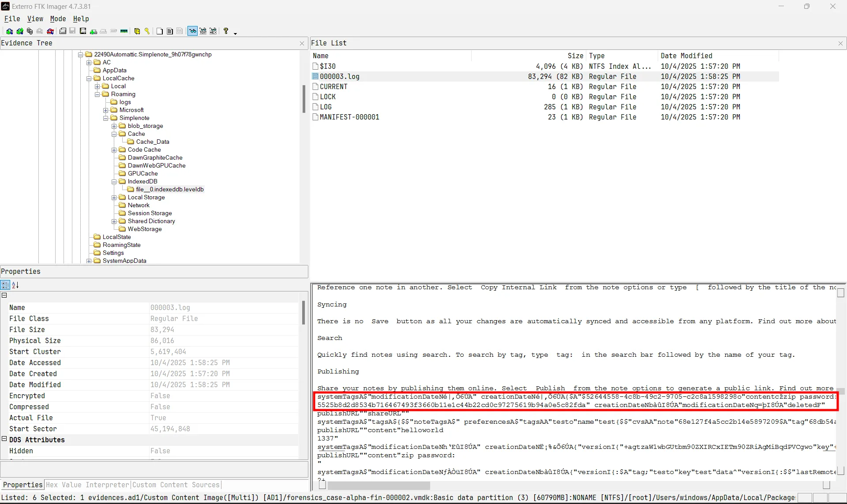Click the Remove All Evidence Items icon
The width and height of the screenshot is (847, 504).
click(x=50, y=31)
